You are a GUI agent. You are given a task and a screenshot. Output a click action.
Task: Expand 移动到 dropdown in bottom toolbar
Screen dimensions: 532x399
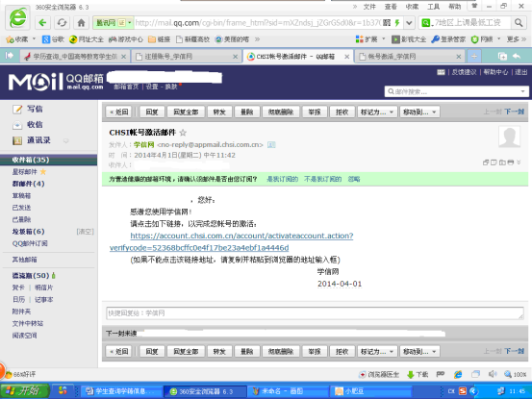tap(419, 352)
